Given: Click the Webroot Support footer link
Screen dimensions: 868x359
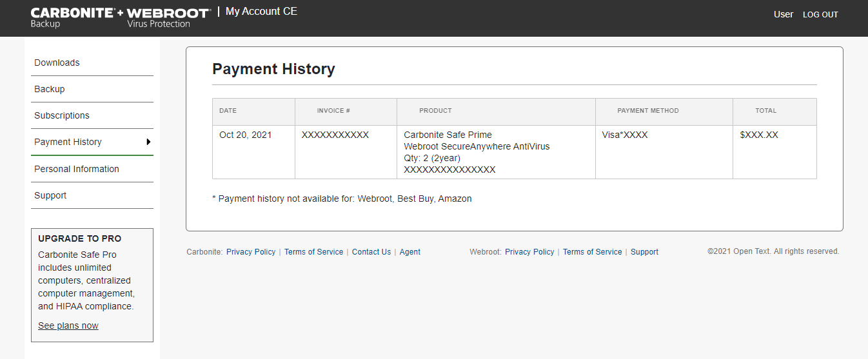Looking at the screenshot, I should pos(644,252).
